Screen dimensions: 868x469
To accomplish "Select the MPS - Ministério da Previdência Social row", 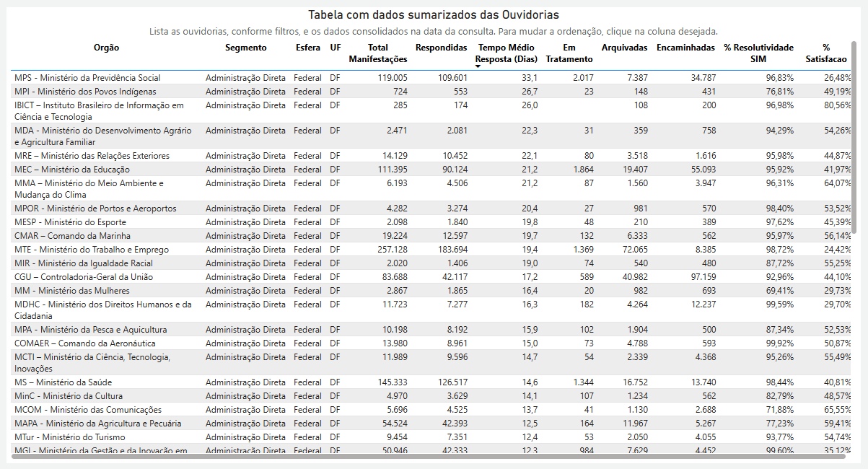I will (x=87, y=78).
